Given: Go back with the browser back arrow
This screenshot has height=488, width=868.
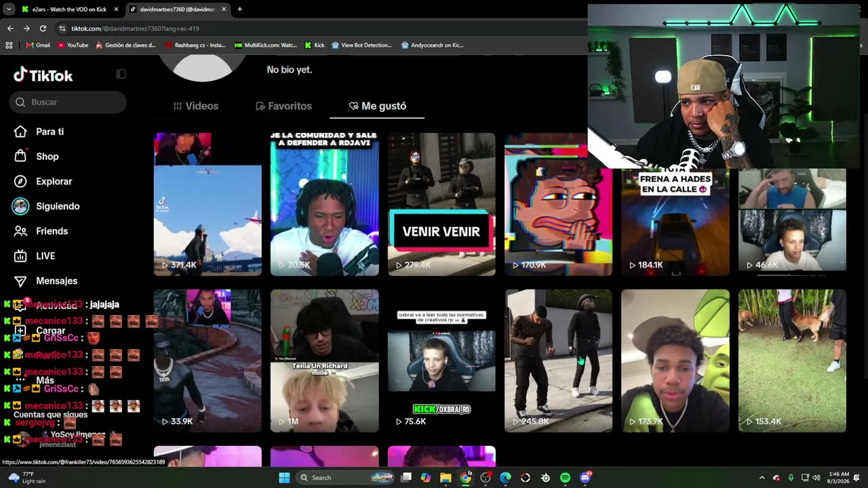Looking at the screenshot, I should coord(10,28).
